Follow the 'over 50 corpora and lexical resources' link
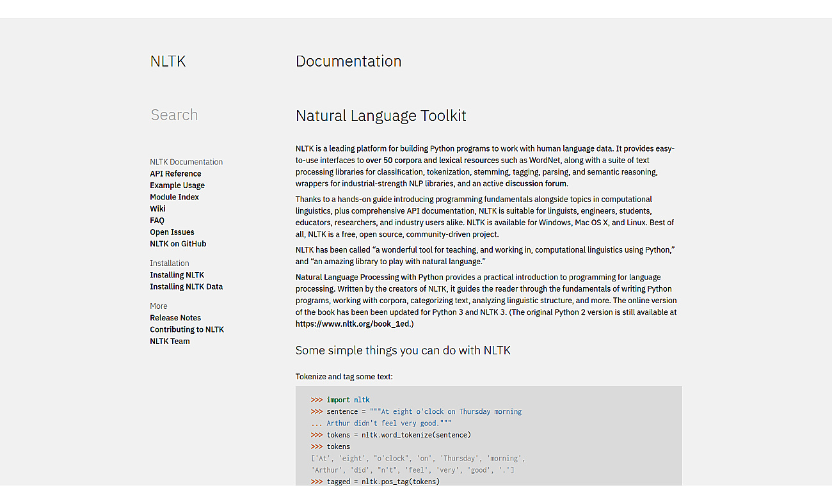Image resolution: width=832 pixels, height=504 pixels. [432, 161]
